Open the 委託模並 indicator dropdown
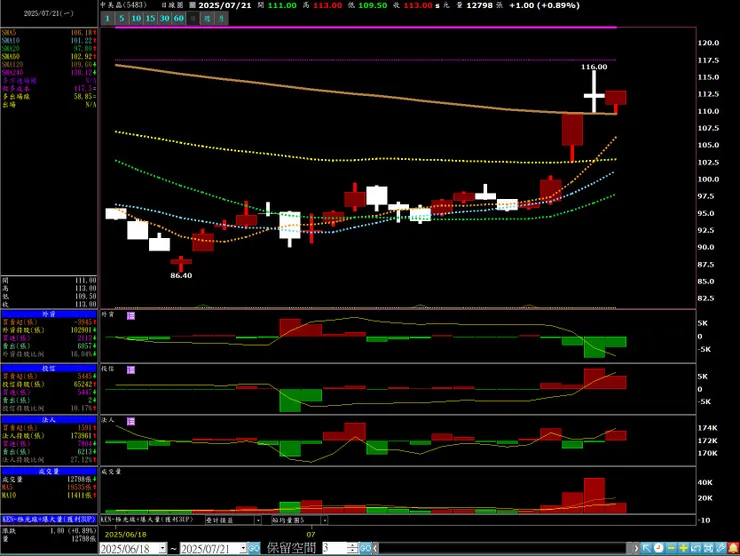Viewport: 740px width, 556px height. (258, 520)
